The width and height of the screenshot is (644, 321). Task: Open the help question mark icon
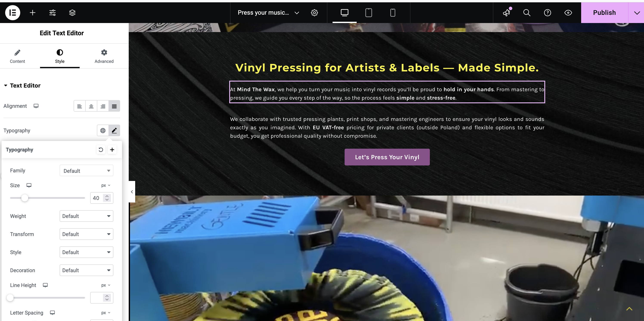coord(548,12)
